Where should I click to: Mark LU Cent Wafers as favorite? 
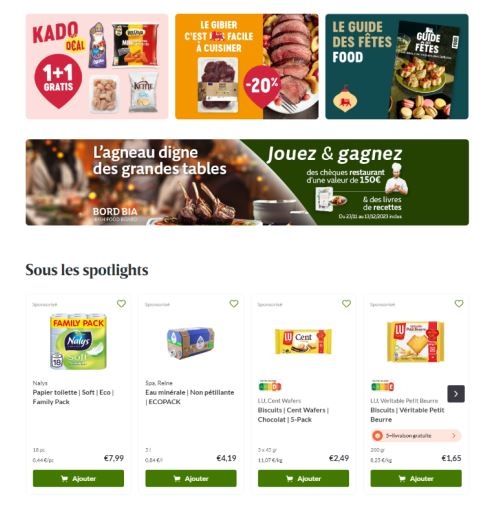pyautogui.click(x=347, y=303)
